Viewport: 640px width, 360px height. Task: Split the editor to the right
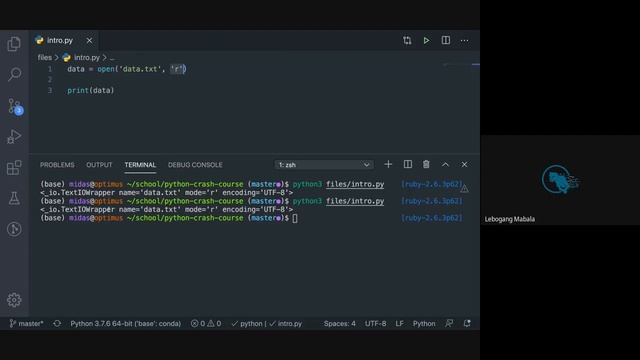[x=446, y=40]
